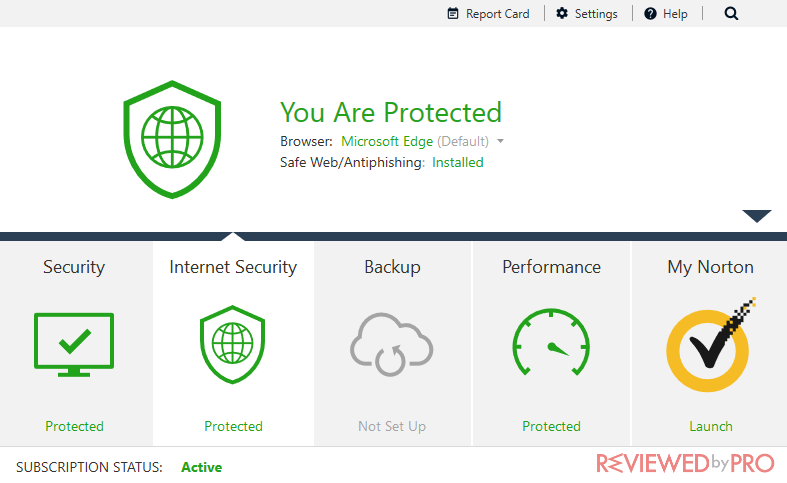Launch My Norton

click(711, 426)
